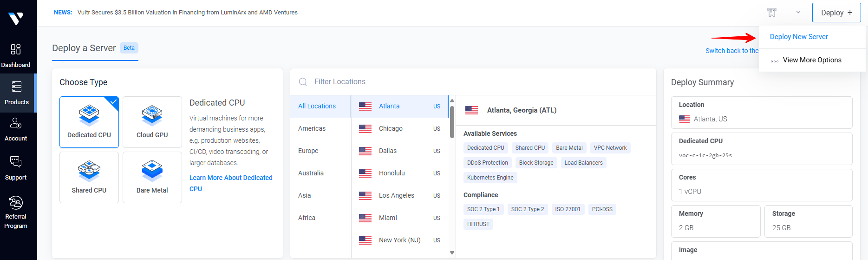Click the SOC 2 Type 2 compliance tag

(x=528, y=209)
